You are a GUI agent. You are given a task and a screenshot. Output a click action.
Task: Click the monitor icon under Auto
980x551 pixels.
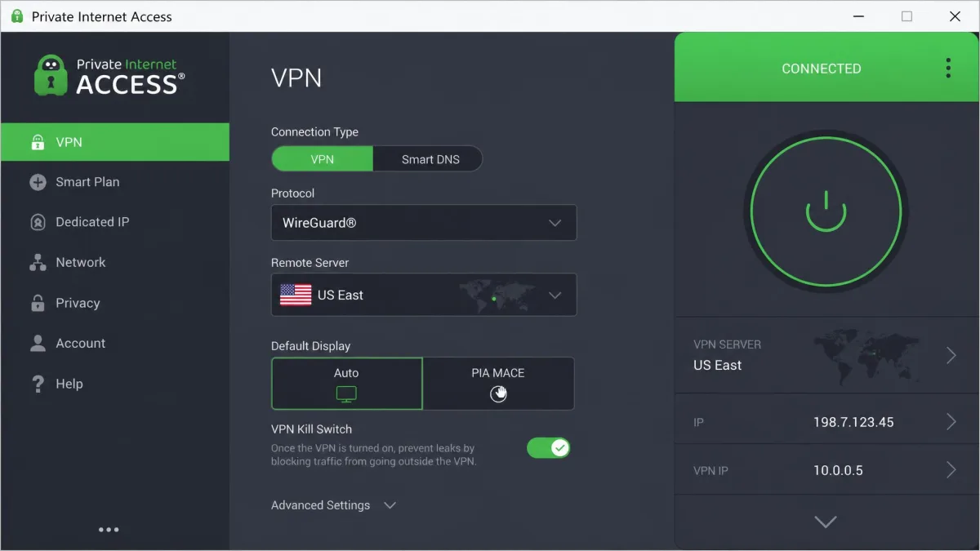346,394
